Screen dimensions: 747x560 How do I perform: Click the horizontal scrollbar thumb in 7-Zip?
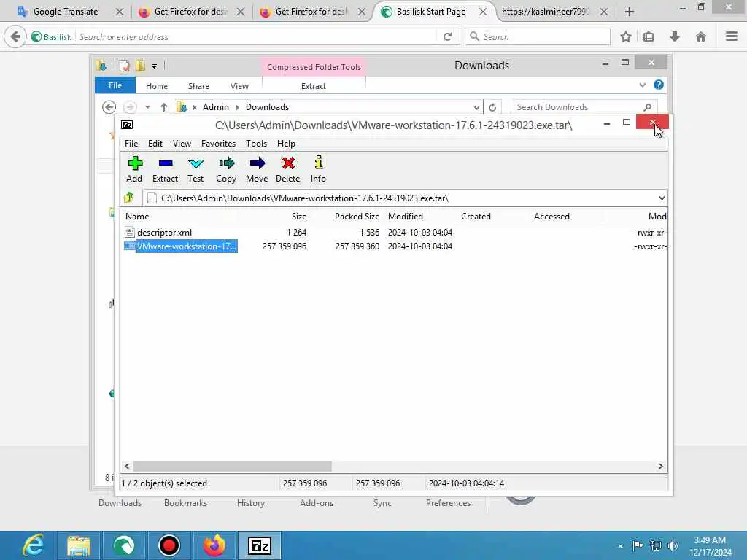[232, 466]
